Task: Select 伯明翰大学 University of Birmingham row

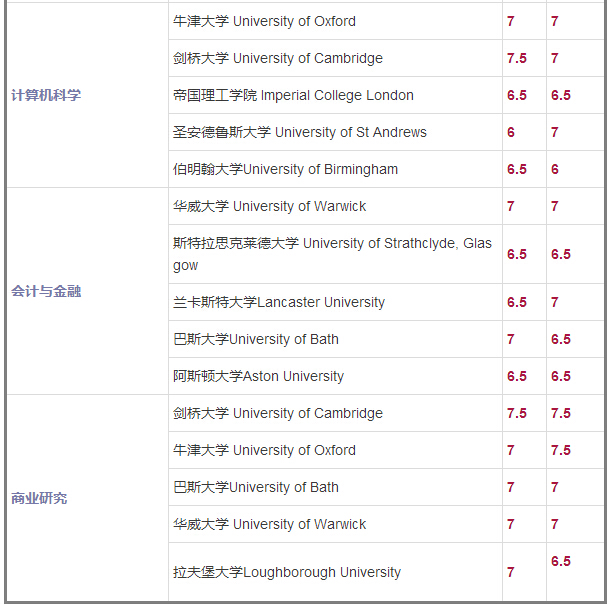Action: (285, 169)
